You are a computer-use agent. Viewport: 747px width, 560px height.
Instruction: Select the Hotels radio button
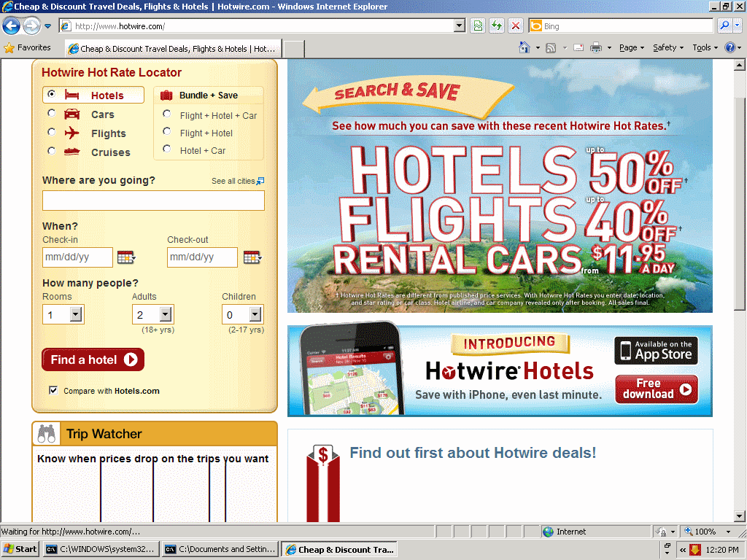tap(52, 94)
